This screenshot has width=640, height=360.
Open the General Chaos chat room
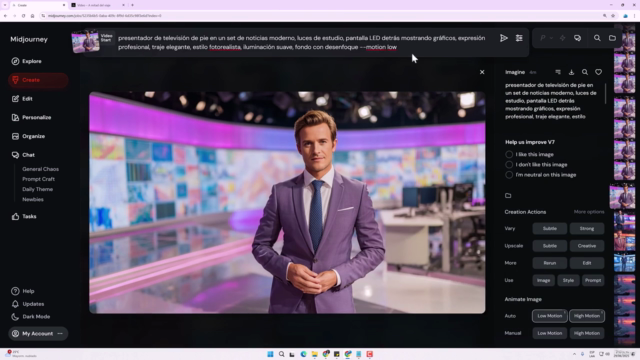(40, 169)
